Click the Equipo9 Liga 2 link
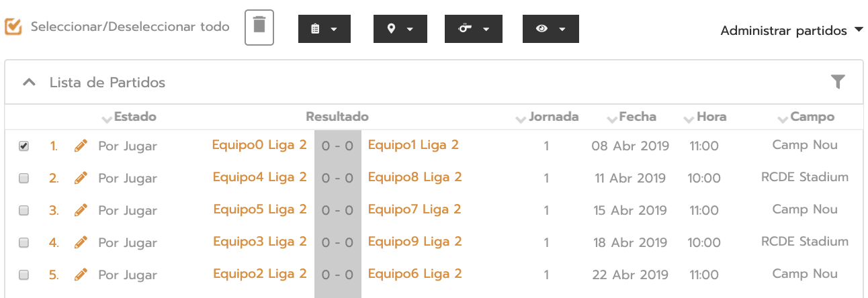The image size is (868, 298). (415, 242)
